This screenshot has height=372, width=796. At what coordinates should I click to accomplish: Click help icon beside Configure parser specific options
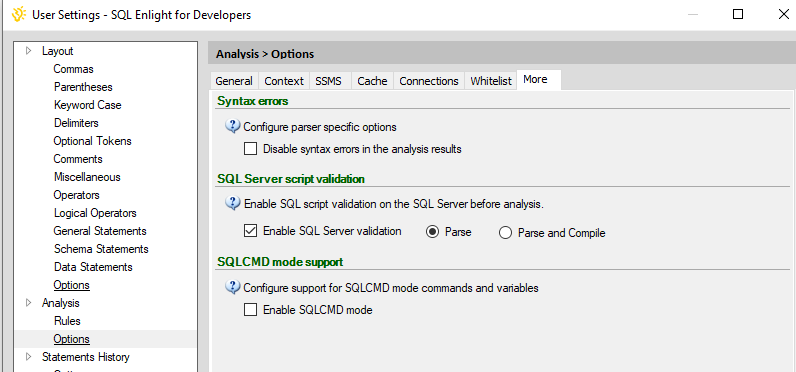click(233, 126)
